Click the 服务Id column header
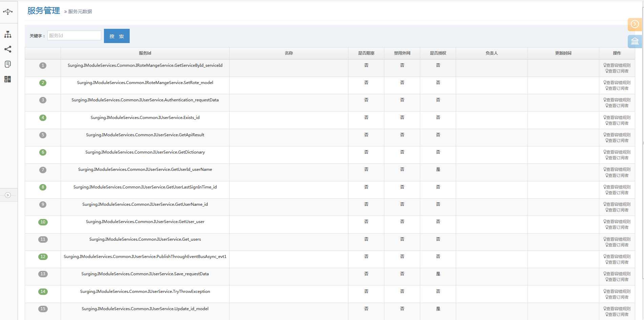Image resolution: width=644 pixels, height=320 pixels. click(145, 53)
